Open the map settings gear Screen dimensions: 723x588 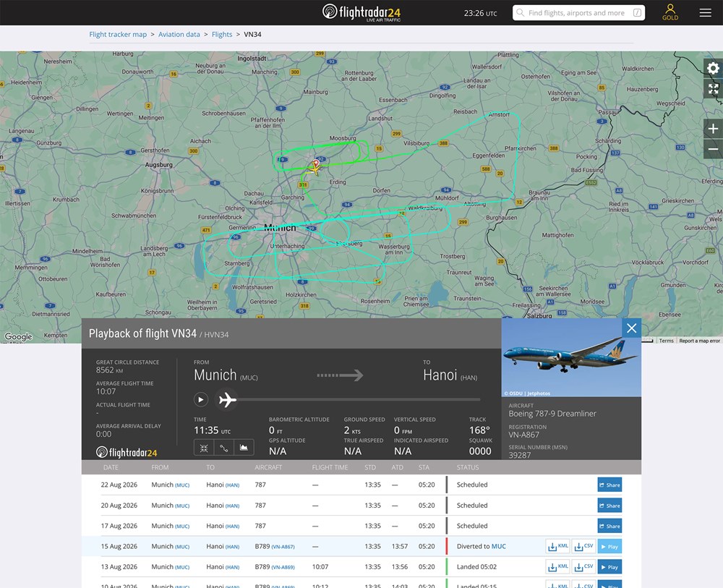[713, 69]
